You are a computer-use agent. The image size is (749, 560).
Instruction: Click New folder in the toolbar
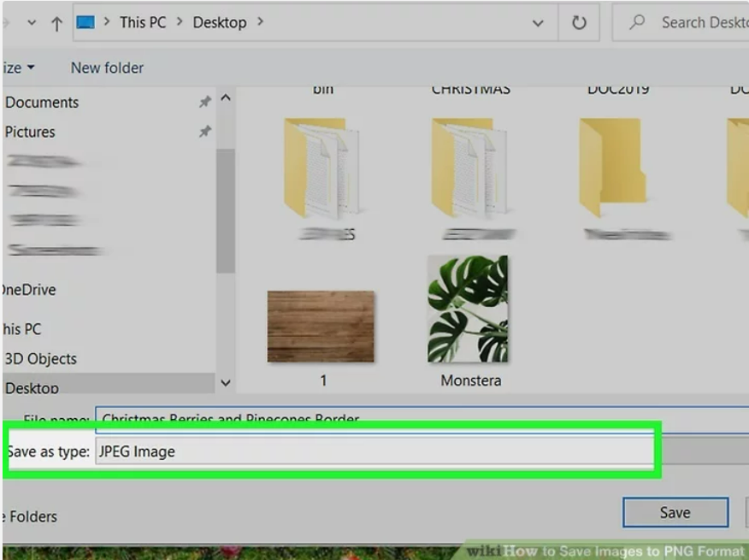click(x=107, y=68)
